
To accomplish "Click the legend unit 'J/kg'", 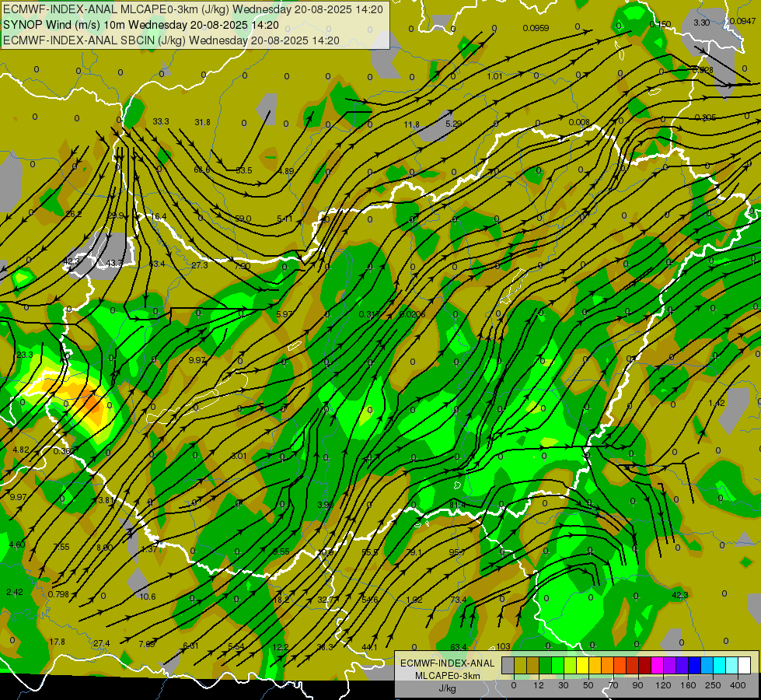I will click(447, 688).
